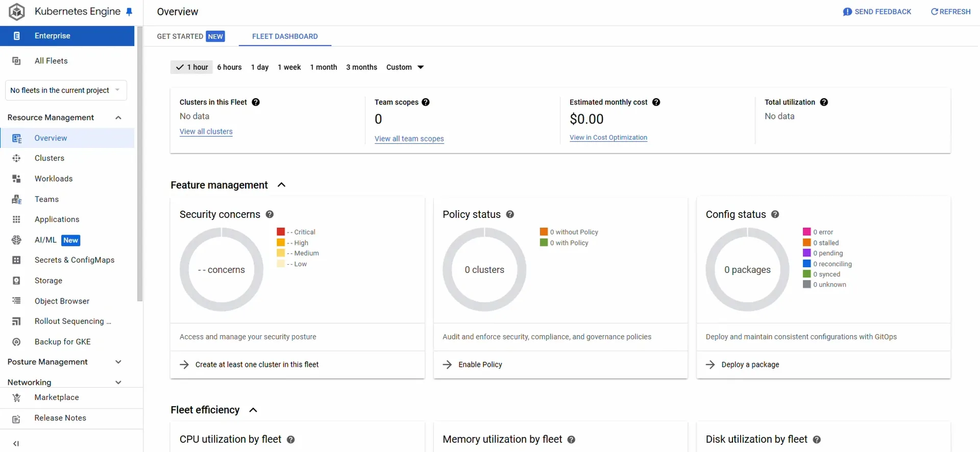Open help icon for Disk utilization by fleet
This screenshot has width=980, height=452.
817,439
